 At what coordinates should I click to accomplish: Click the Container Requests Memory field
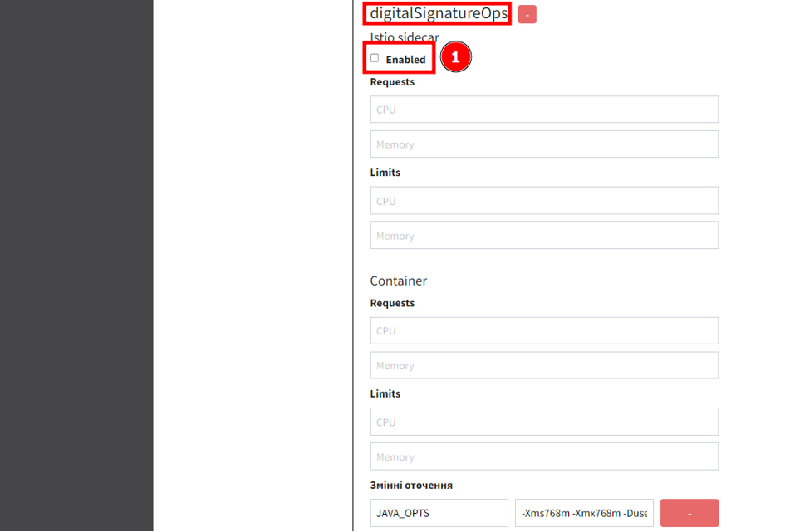[544, 365]
